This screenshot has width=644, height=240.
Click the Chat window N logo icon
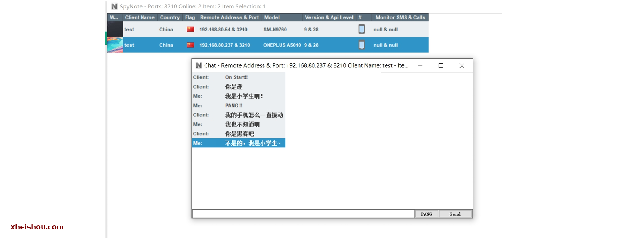199,65
